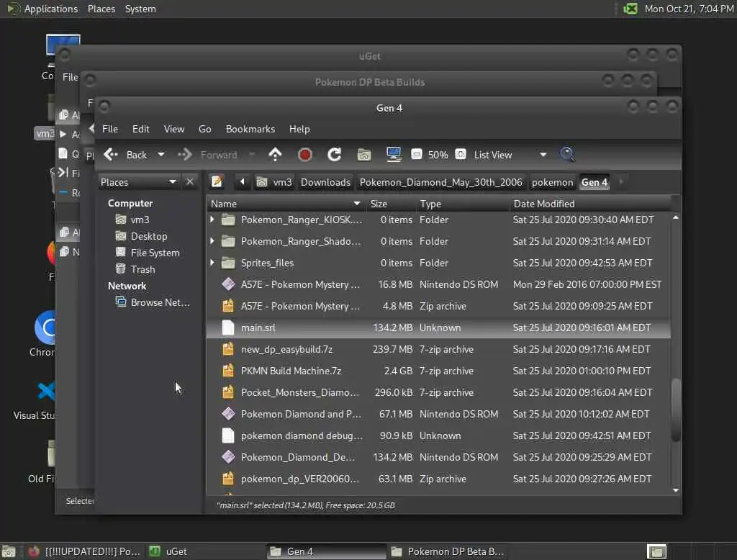Click scrollbar down arrow in file list
Screen dimensions: 737x560
pyautogui.click(x=676, y=490)
